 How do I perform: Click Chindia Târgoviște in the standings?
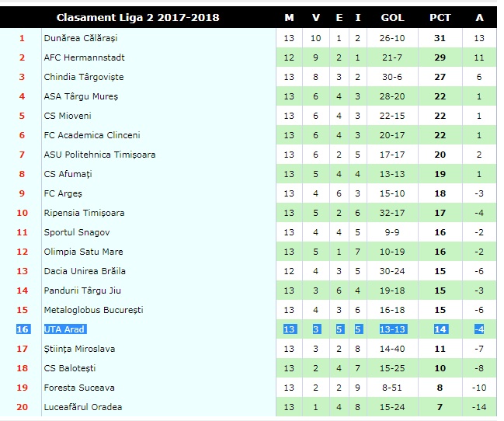[84, 77]
